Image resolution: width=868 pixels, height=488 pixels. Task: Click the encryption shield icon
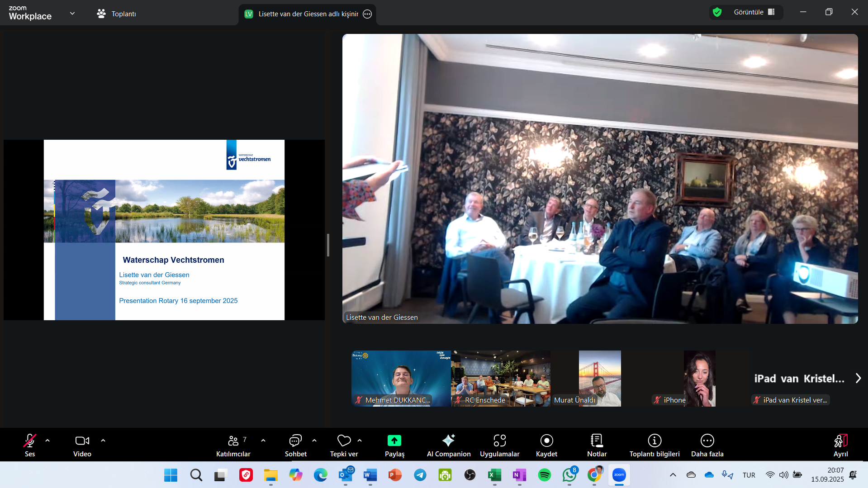(717, 12)
